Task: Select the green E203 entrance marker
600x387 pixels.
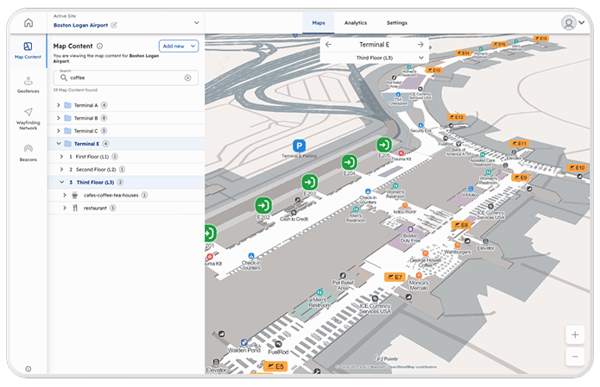Action: point(310,182)
